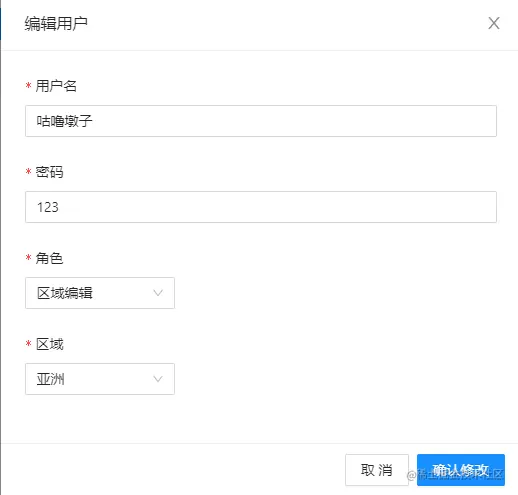Select the 区域 field label
This screenshot has height=495, width=518.
tap(49, 344)
